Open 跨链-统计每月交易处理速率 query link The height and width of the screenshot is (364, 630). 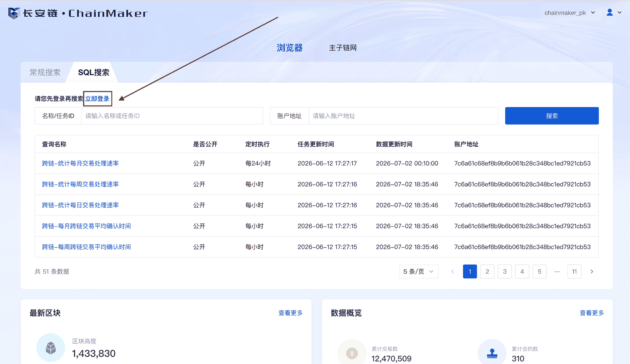click(81, 163)
